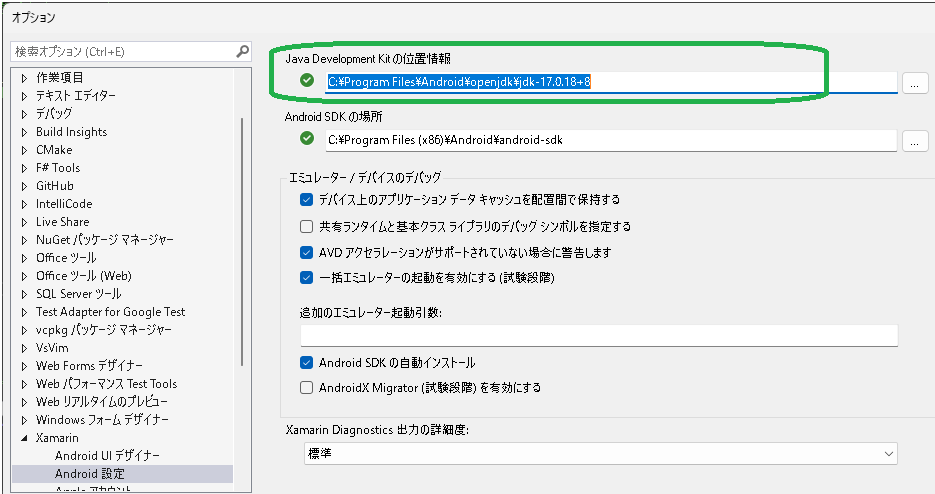
Task: Expand the NuGet パッケージ マネージャー node
Action: point(25,240)
